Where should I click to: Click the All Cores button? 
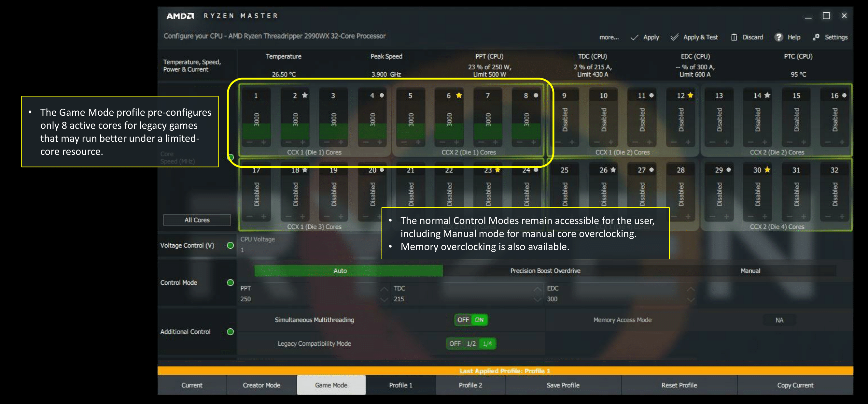197,220
